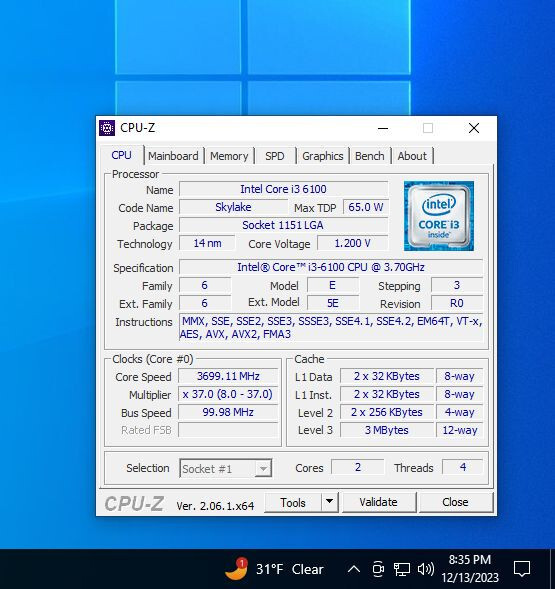Open the Graphics tab

(323, 156)
